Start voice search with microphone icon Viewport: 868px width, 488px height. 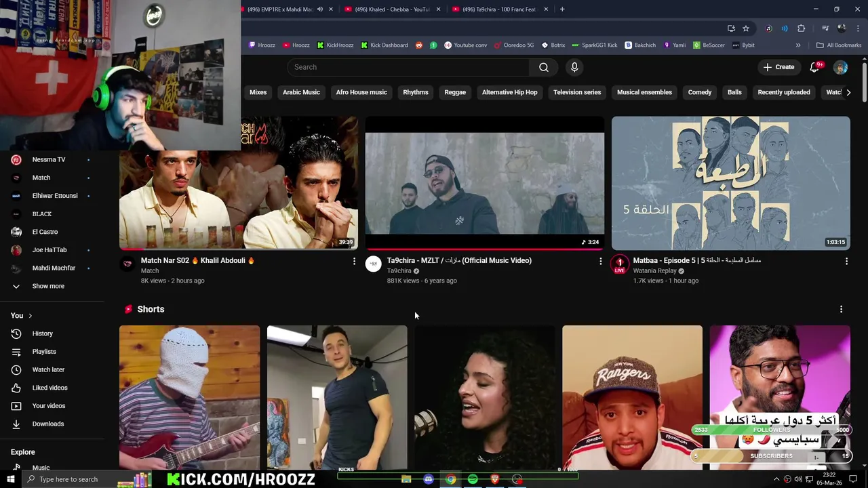574,67
